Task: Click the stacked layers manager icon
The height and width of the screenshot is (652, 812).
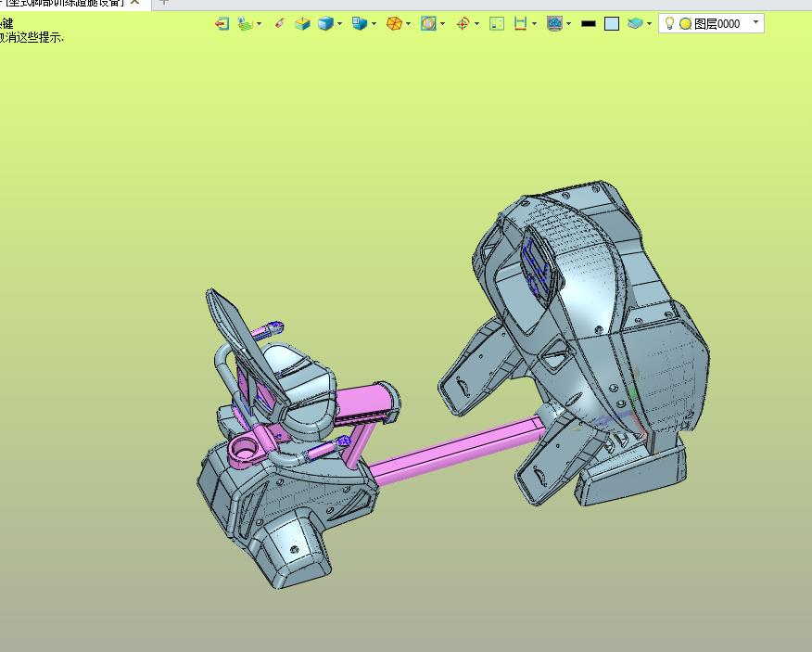Action: [635, 23]
